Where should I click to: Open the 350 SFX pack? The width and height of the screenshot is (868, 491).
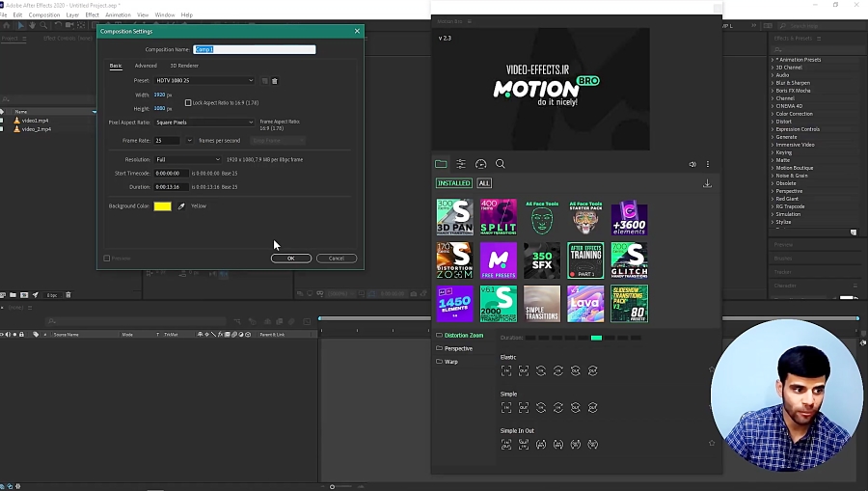[x=542, y=260]
